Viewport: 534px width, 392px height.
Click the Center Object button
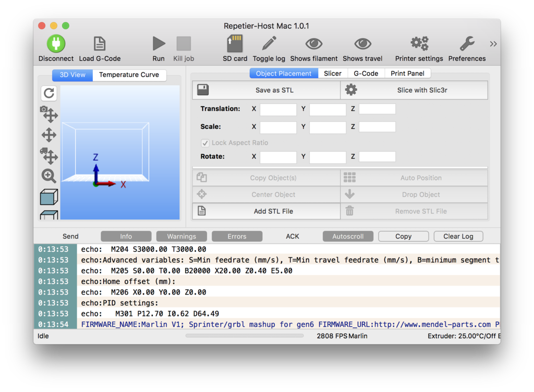[x=266, y=194]
